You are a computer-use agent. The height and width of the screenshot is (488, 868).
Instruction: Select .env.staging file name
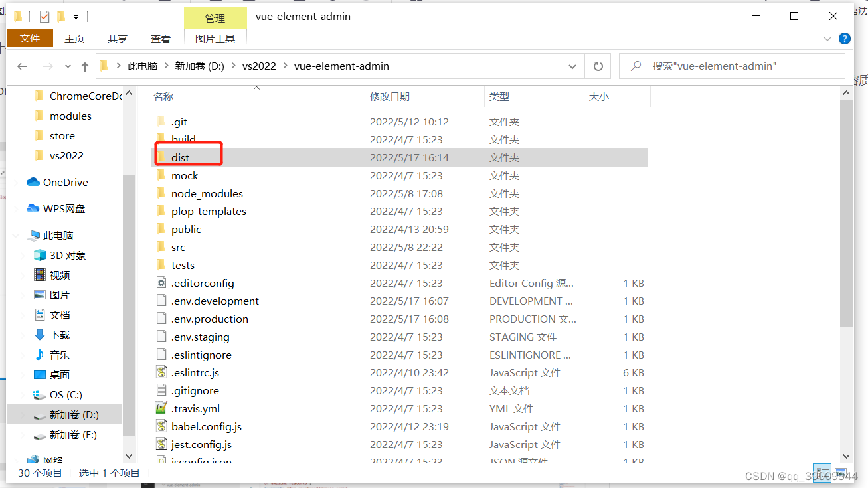tap(201, 337)
